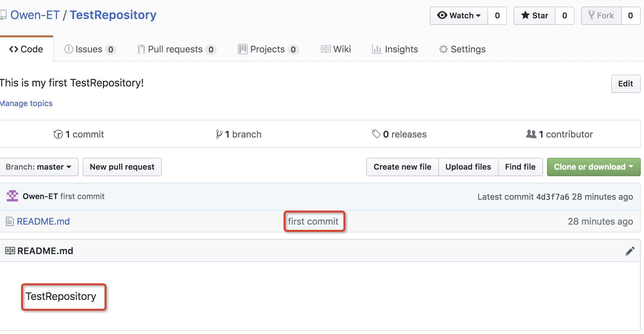This screenshot has width=644, height=334.
Task: Click the commit history clock icon
Action: tap(58, 134)
